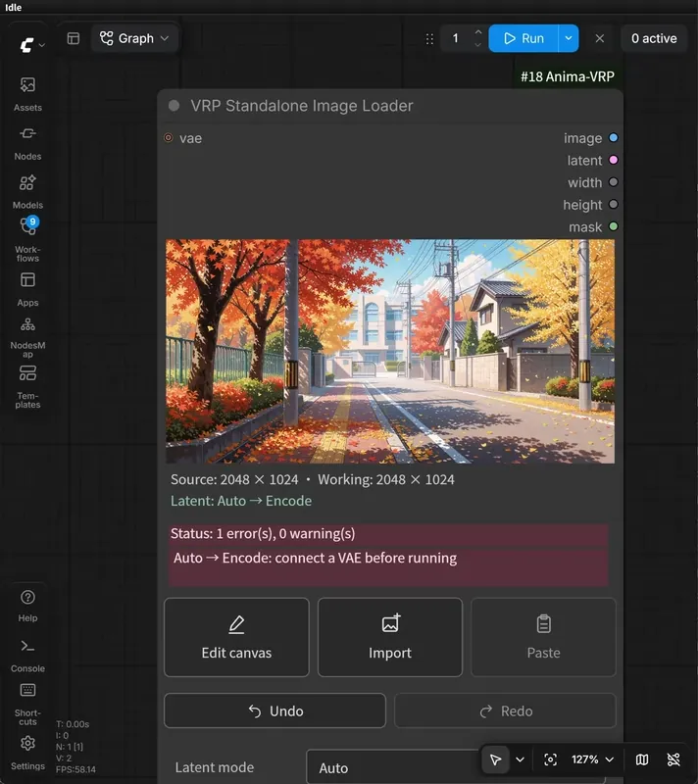Expand the Run button options arrow
Image resolution: width=698 pixels, height=784 pixels.
(x=569, y=38)
